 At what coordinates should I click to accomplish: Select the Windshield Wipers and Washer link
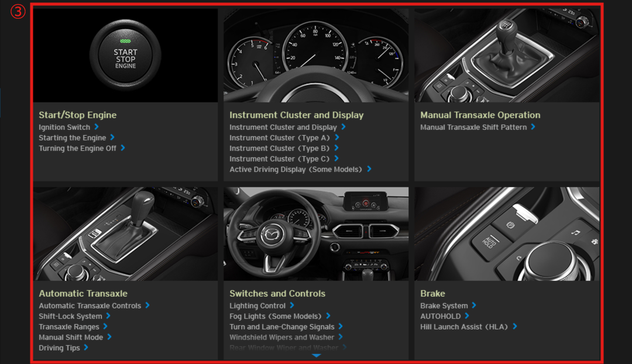pyautogui.click(x=281, y=338)
